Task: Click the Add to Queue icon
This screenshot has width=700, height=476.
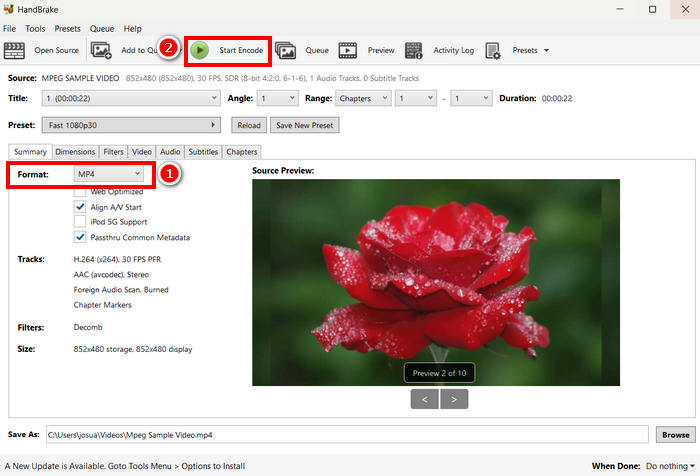Action: (101, 50)
